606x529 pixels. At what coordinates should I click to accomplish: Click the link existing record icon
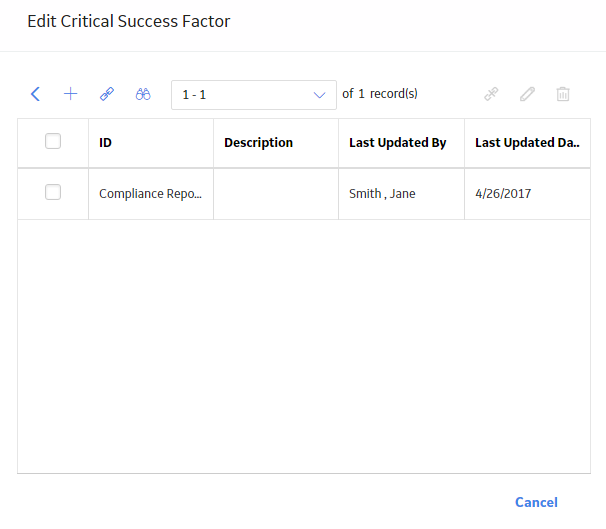pos(107,94)
